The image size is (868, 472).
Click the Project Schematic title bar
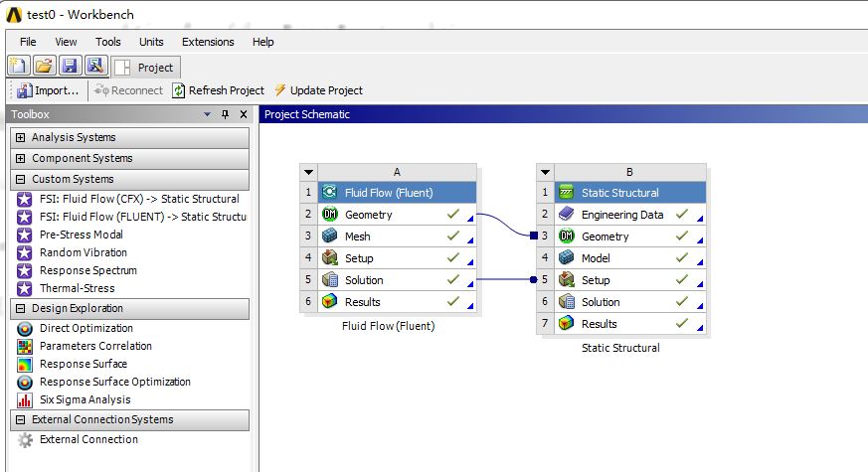pyautogui.click(x=564, y=114)
